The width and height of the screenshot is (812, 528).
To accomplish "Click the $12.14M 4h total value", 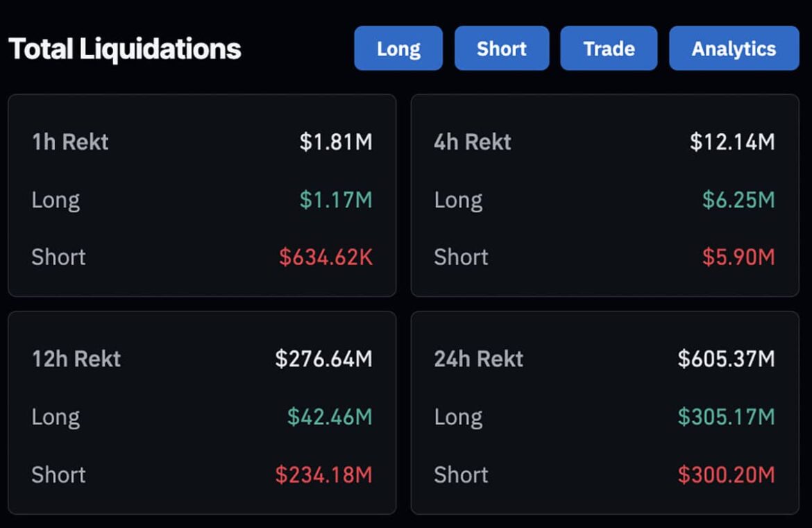I will (732, 142).
